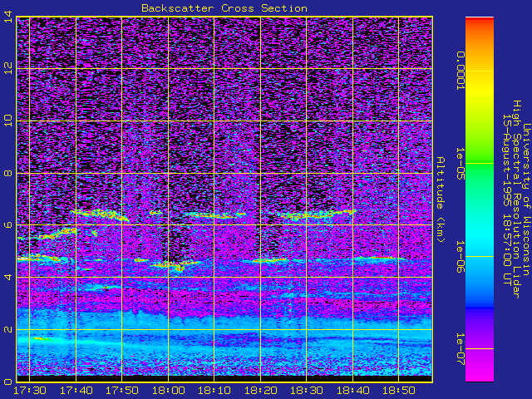
Task: Click the bright spot near 17:30 below 2 km
Action: click(42, 338)
